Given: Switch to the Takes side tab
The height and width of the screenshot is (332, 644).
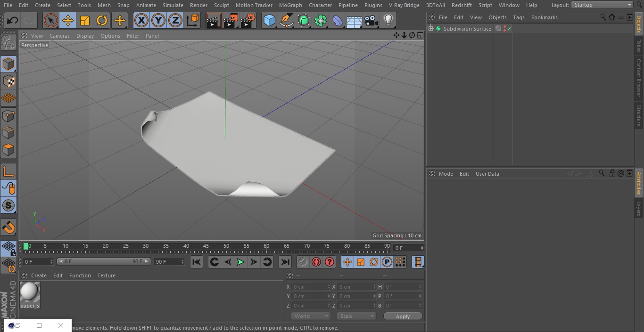Looking at the screenshot, I should [x=639, y=46].
